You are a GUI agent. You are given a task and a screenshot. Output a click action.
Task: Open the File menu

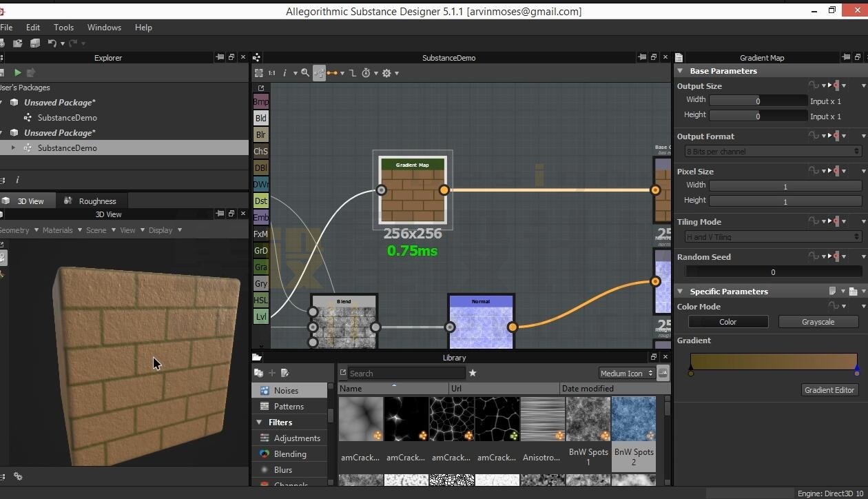point(6,28)
